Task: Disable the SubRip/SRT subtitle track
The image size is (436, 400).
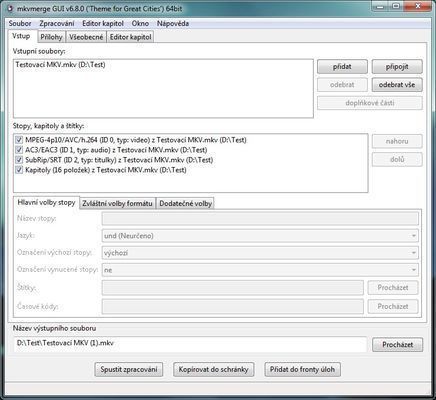Action: pyautogui.click(x=19, y=160)
